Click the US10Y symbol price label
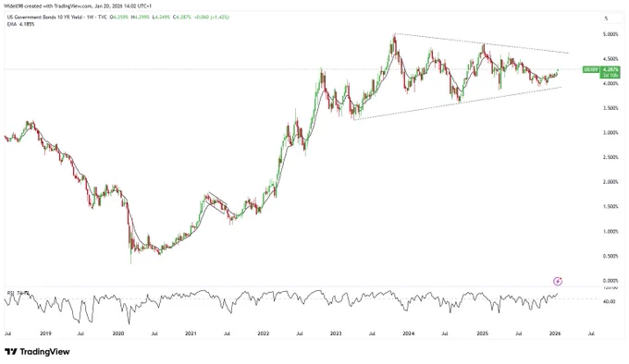This screenshot has height=364, width=629. pyautogui.click(x=591, y=69)
